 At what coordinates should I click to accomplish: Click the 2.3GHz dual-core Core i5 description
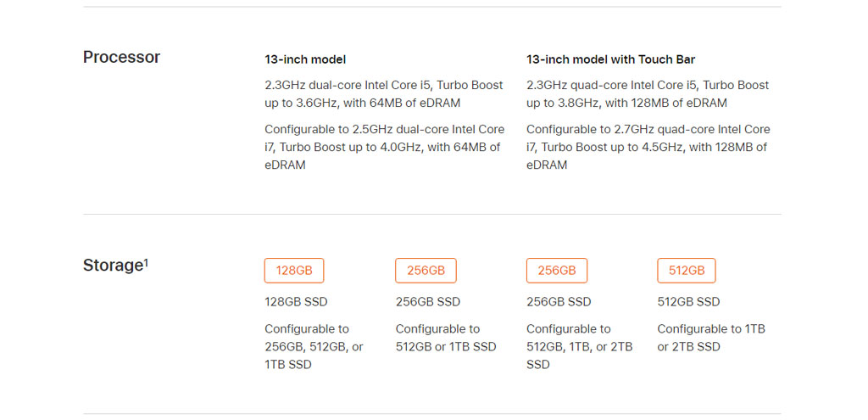[384, 94]
